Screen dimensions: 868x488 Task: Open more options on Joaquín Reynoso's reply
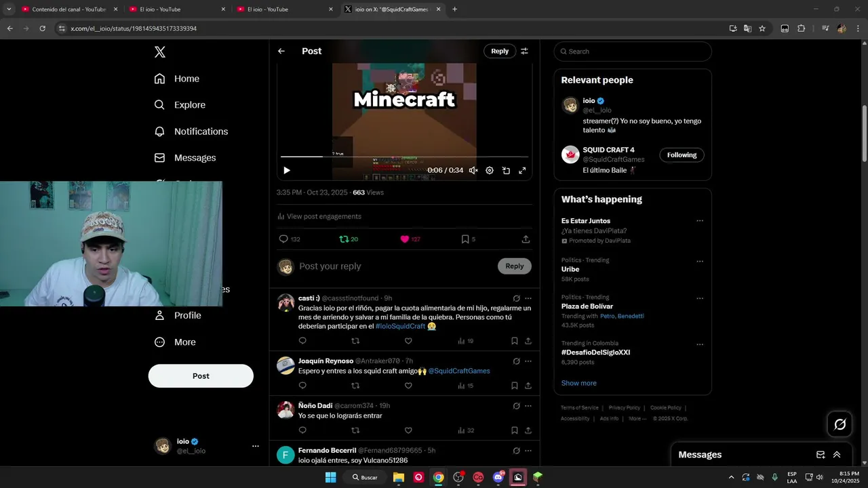click(x=528, y=361)
